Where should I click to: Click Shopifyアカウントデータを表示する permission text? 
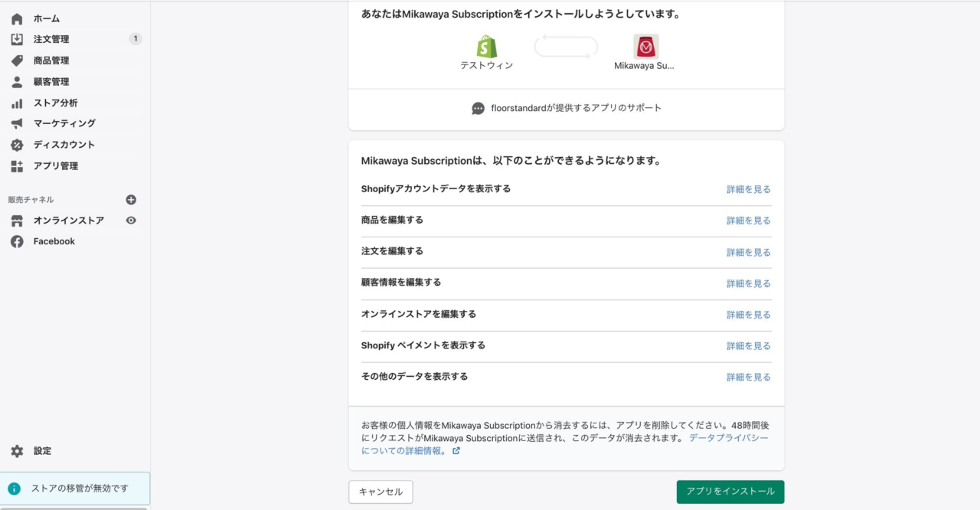pyautogui.click(x=436, y=188)
